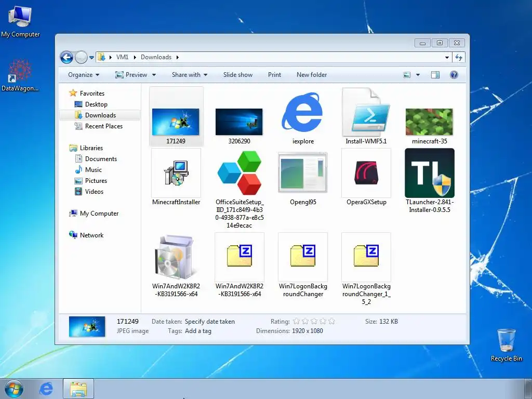The height and width of the screenshot is (399, 532).
Task: Open the Windows Start menu
Action: point(14,389)
